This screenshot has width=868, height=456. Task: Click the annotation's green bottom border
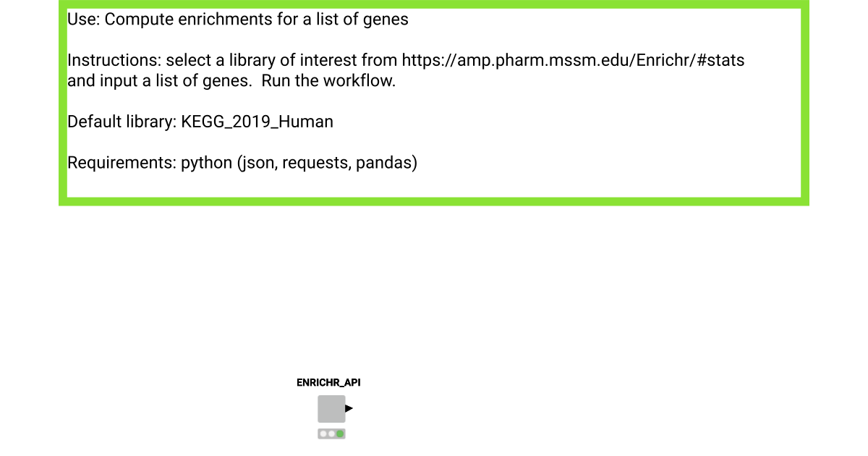click(434, 201)
